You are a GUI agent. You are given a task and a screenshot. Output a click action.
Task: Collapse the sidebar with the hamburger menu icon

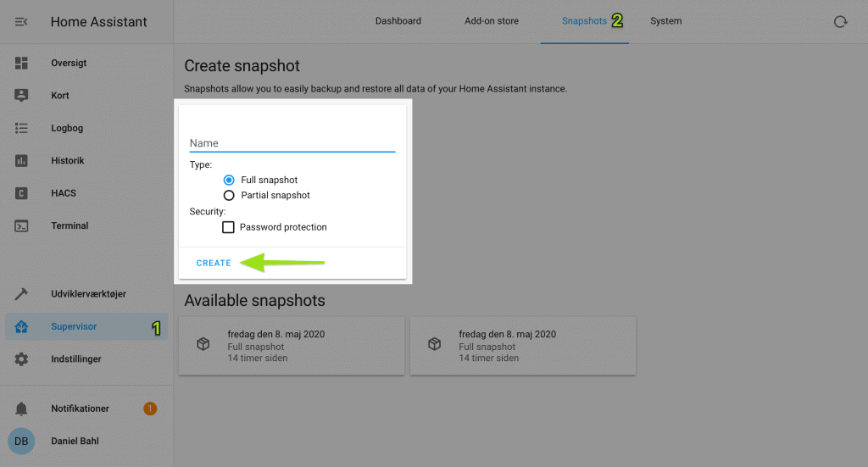tap(21, 21)
